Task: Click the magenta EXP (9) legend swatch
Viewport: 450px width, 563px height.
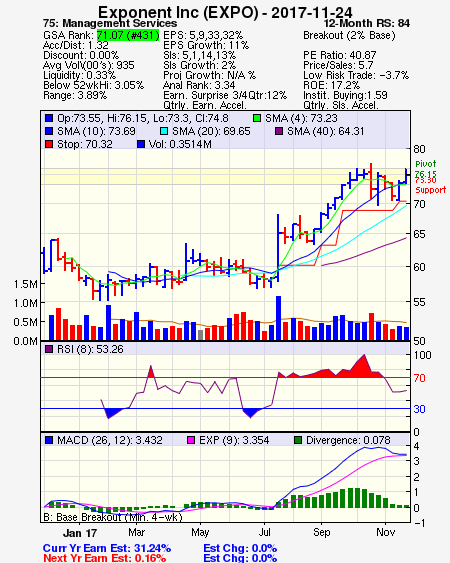Action: (191, 440)
